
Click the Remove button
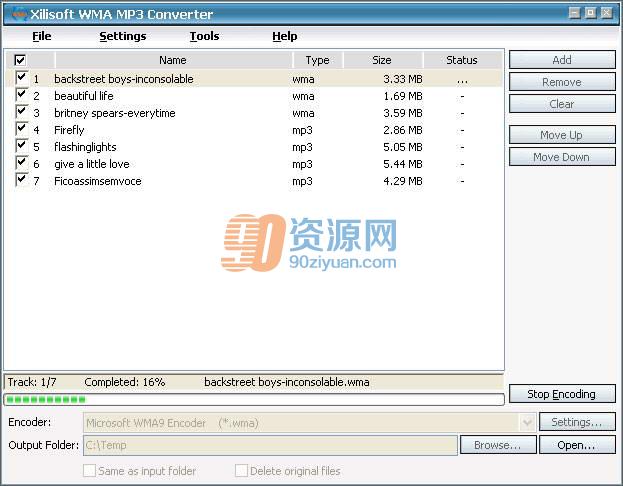[x=562, y=82]
